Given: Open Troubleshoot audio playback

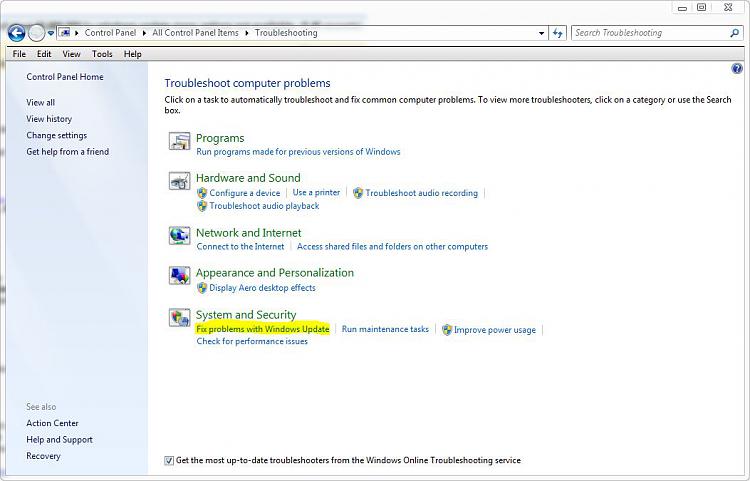Looking at the screenshot, I should (x=264, y=206).
